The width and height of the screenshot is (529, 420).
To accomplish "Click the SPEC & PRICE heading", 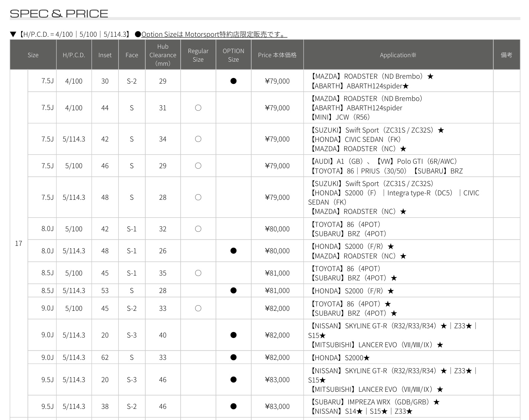I will coord(59,14).
